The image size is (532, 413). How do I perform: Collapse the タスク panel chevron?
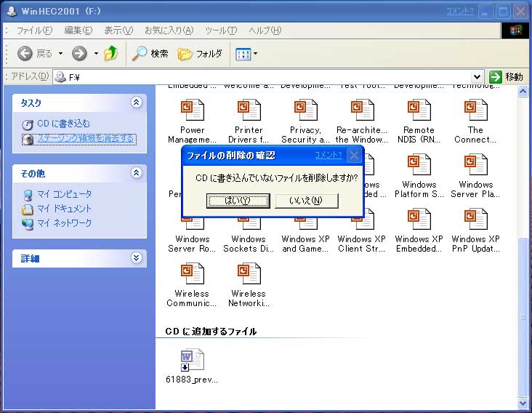pyautogui.click(x=136, y=102)
